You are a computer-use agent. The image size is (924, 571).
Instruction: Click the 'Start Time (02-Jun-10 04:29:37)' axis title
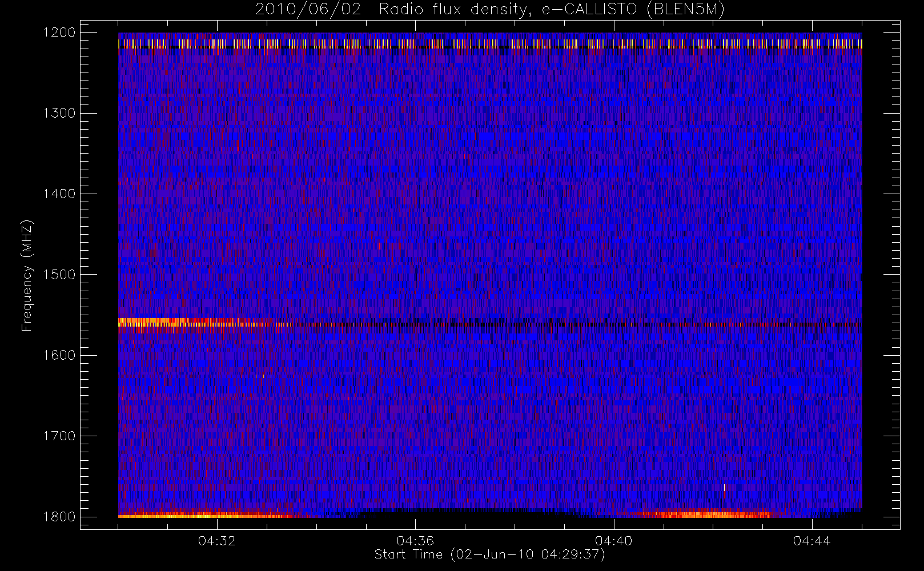tap(489, 554)
